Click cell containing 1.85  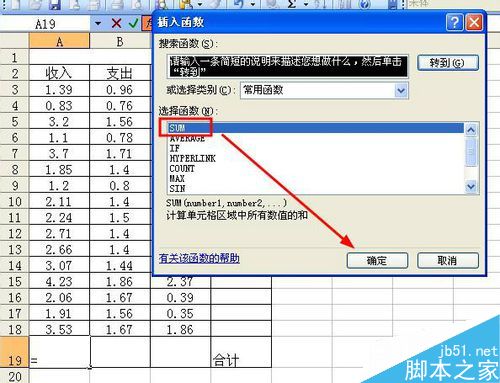point(59,169)
